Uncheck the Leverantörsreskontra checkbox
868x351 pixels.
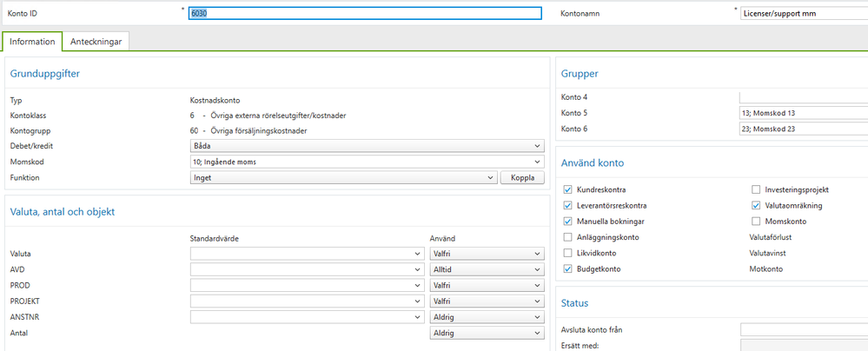click(x=567, y=206)
